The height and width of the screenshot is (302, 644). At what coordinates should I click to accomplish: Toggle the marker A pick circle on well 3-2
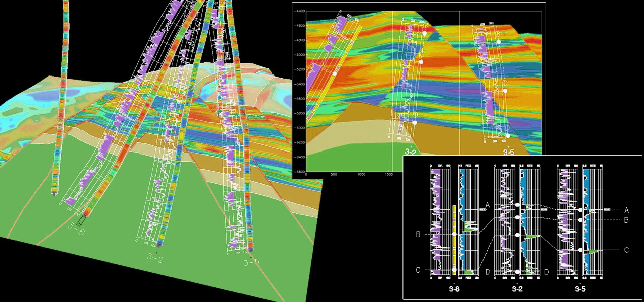(x=517, y=204)
